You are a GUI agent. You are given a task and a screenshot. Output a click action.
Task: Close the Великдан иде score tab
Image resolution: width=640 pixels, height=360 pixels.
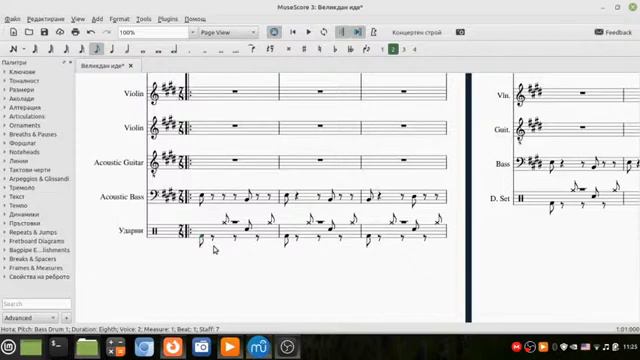pos(131,66)
